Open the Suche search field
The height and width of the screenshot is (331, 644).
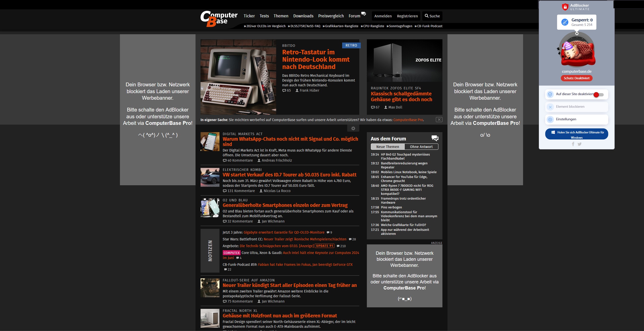(x=432, y=16)
